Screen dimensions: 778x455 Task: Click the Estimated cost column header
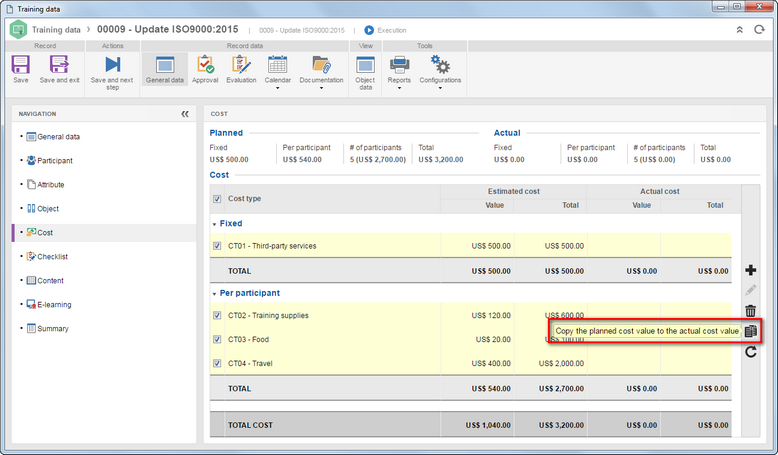click(x=514, y=191)
